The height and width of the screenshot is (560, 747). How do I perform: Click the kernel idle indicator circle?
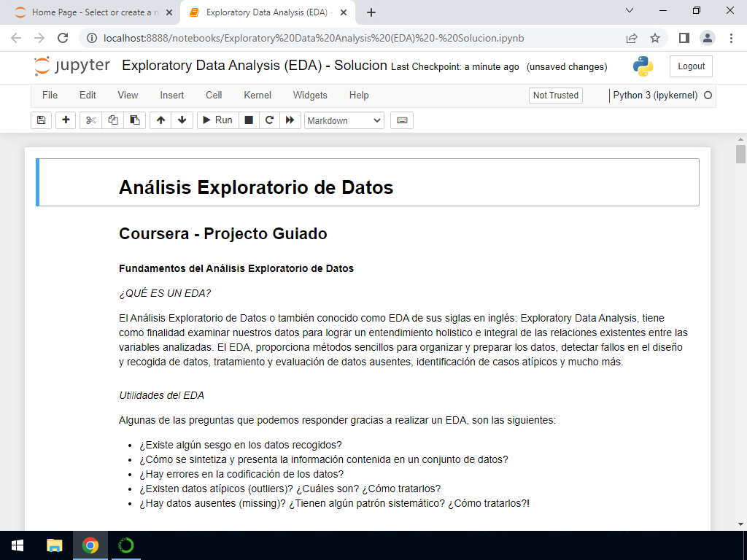click(x=708, y=96)
